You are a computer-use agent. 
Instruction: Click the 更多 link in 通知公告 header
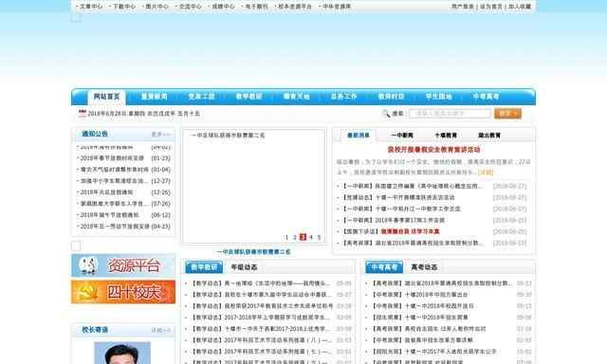pos(160,135)
